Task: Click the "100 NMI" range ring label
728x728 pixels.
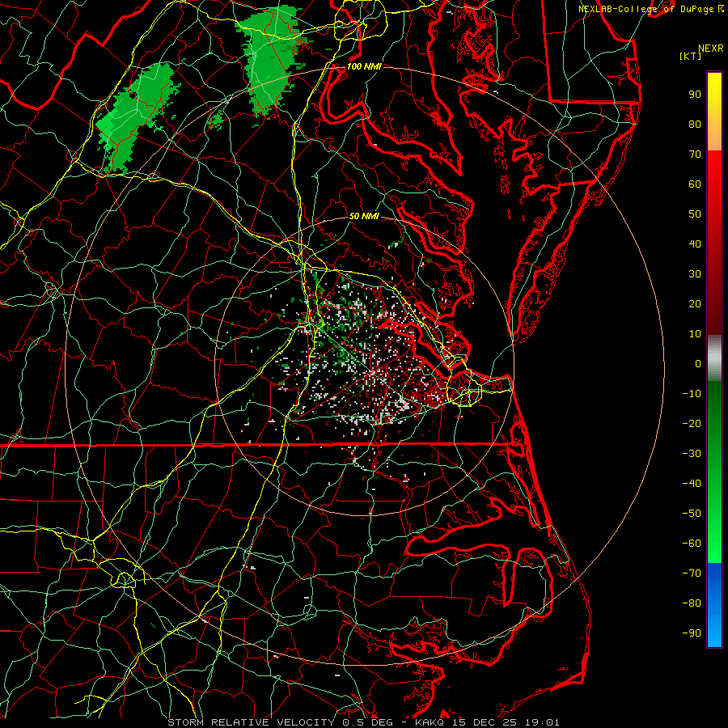Action: 364,66
